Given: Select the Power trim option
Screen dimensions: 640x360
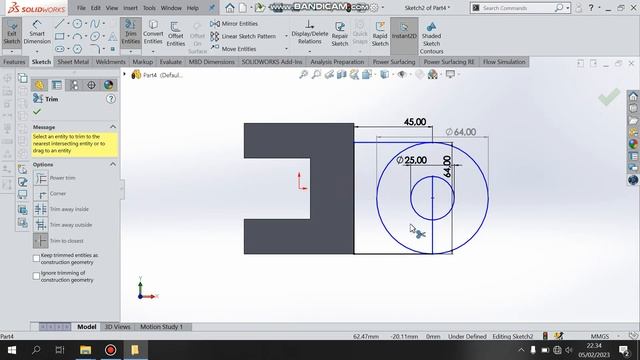Looking at the screenshot, I should (41, 178).
